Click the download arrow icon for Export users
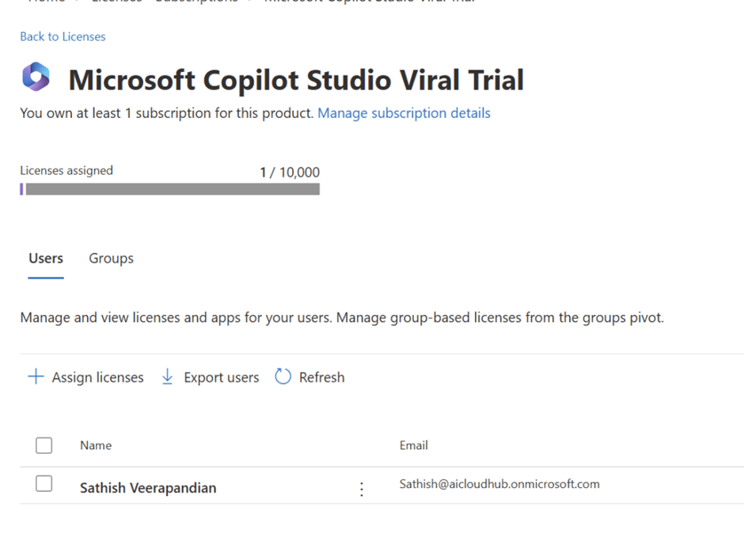The height and width of the screenshot is (560, 744). pos(168,377)
